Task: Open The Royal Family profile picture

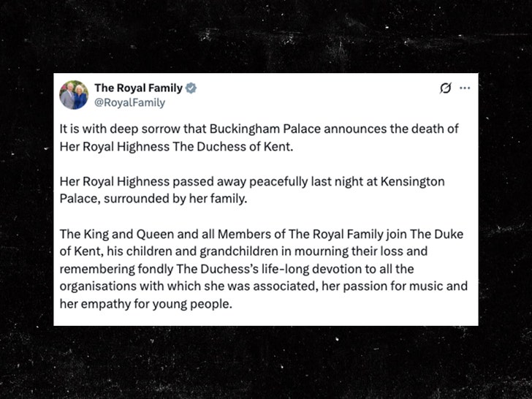Action: pos(74,95)
